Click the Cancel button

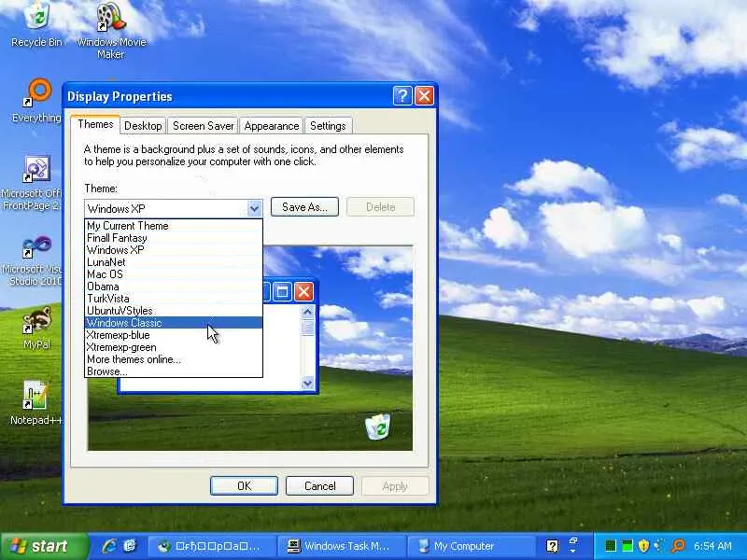pyautogui.click(x=319, y=485)
